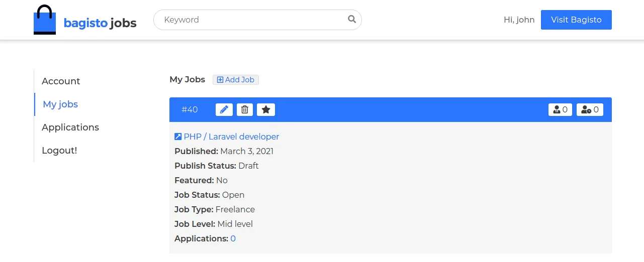Click the Add Job button
The image size is (644, 262).
tap(236, 80)
